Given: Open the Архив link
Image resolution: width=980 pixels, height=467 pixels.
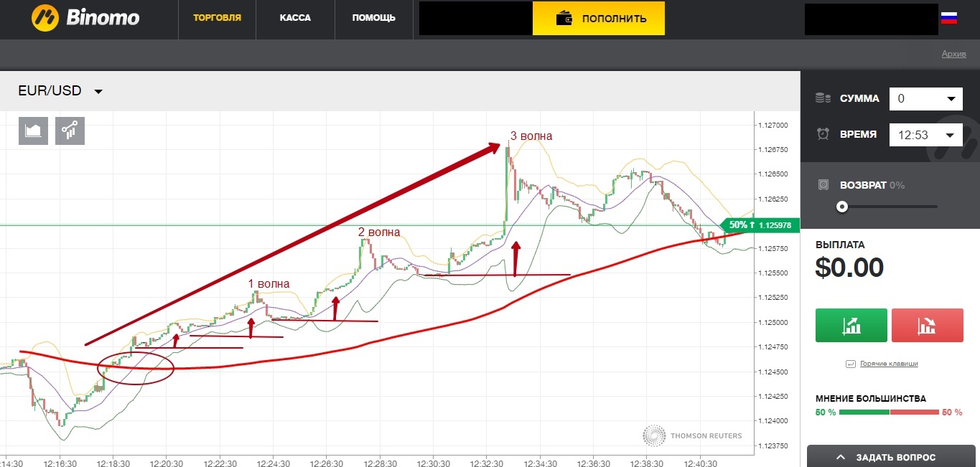Looking at the screenshot, I should 953,55.
